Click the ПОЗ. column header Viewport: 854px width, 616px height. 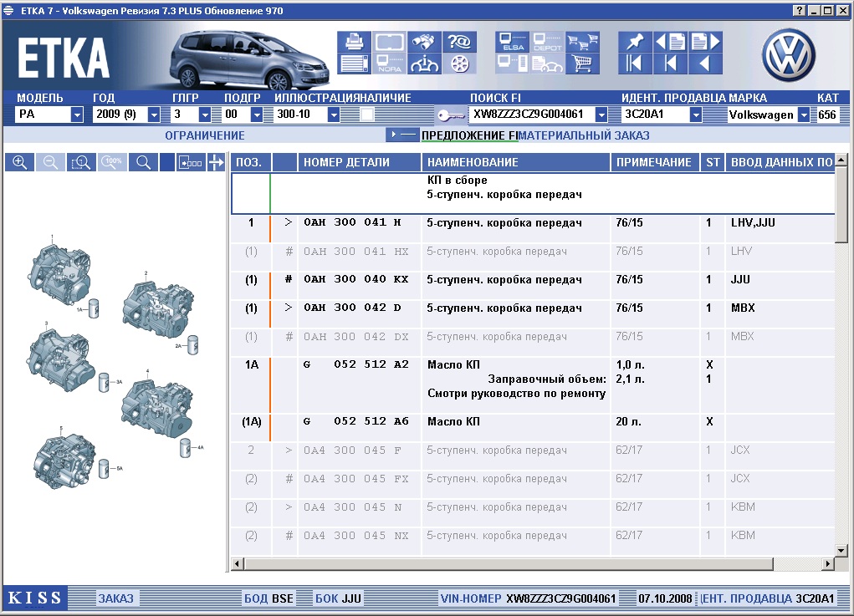point(251,162)
